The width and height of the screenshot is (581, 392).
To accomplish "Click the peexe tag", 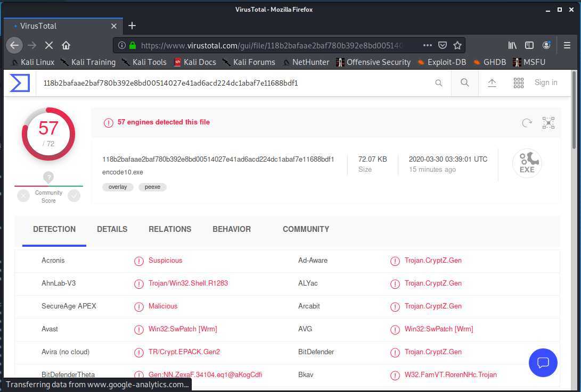I will pyautogui.click(x=153, y=187).
